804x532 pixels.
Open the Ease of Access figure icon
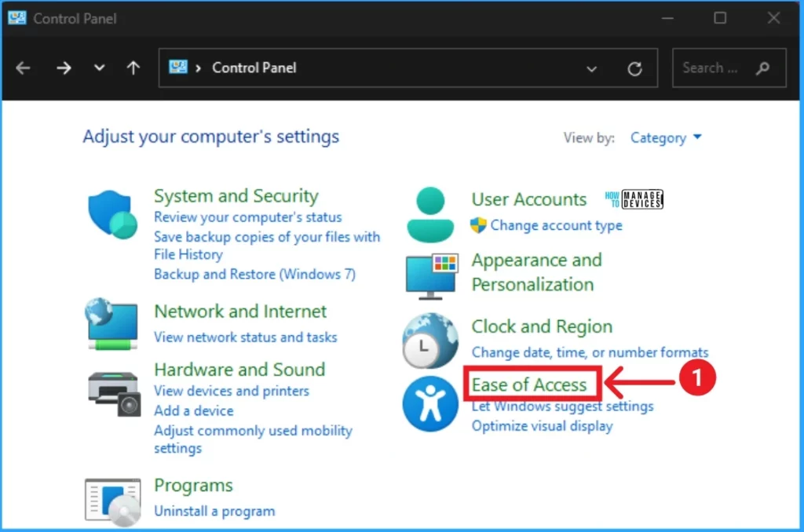(430, 404)
